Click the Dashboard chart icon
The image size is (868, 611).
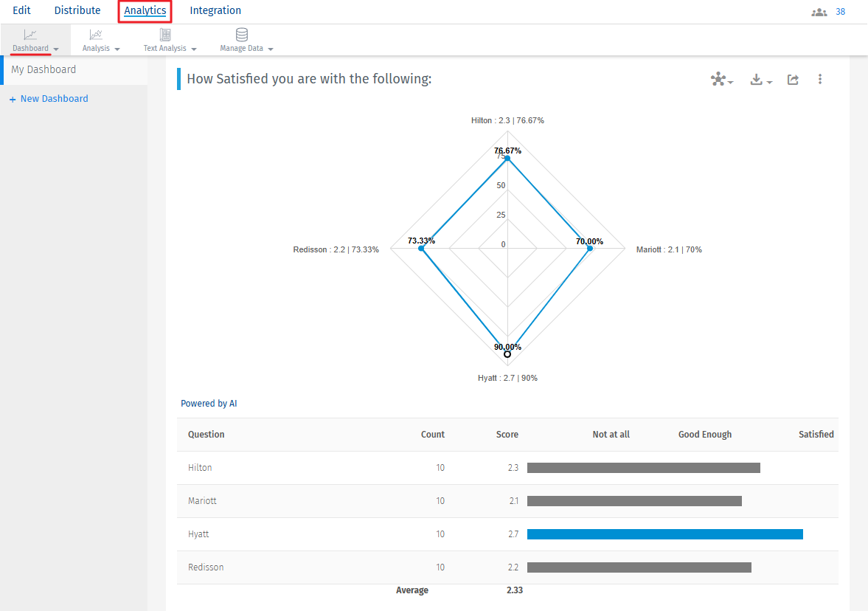point(29,35)
